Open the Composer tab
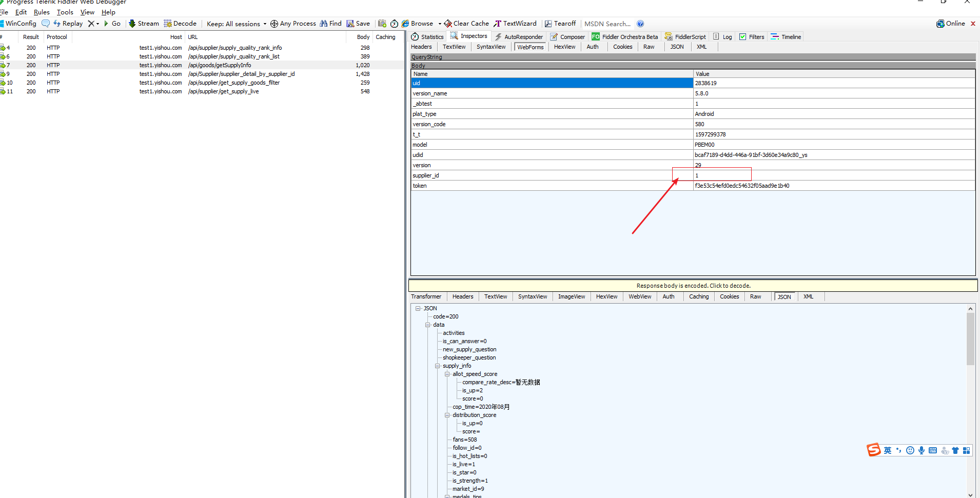 pyautogui.click(x=567, y=37)
